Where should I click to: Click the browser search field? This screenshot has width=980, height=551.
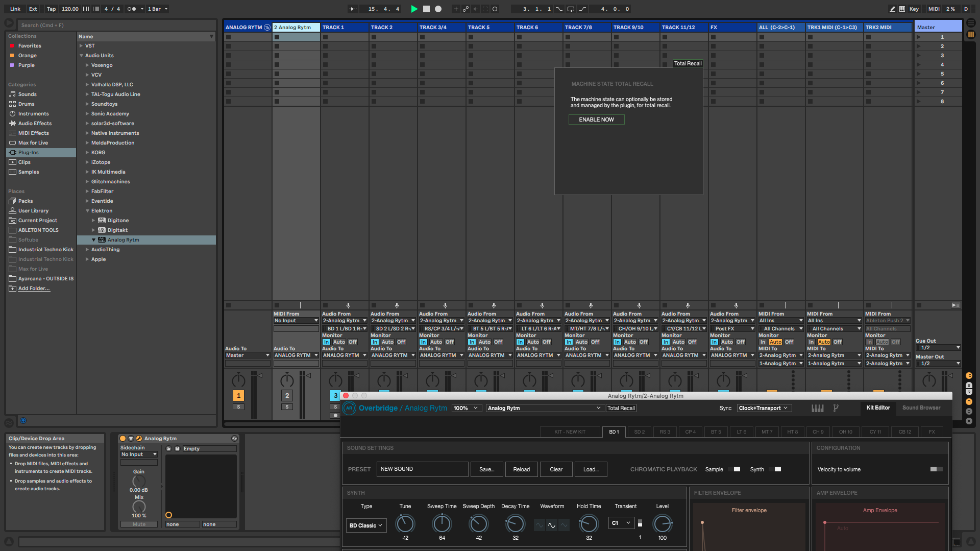[x=116, y=25]
